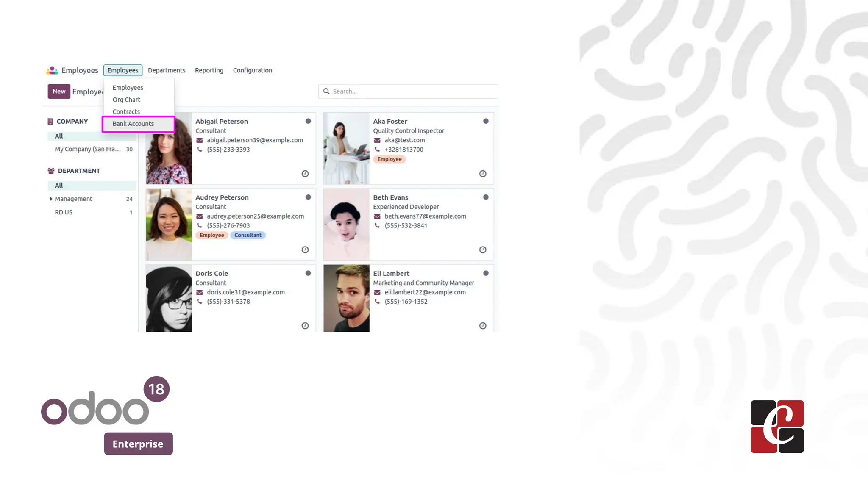Click activity clock on Beth Evans card

tap(482, 250)
